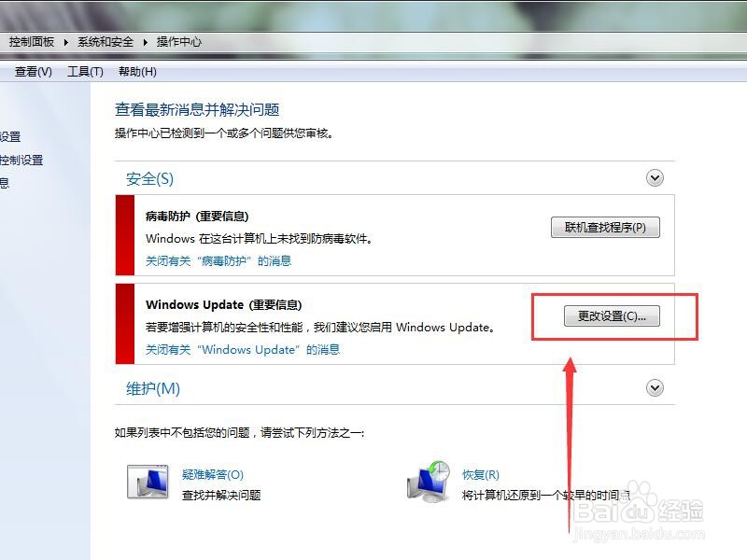Select 安全(S) section heading
Viewport: 747px width, 560px height.
[149, 179]
